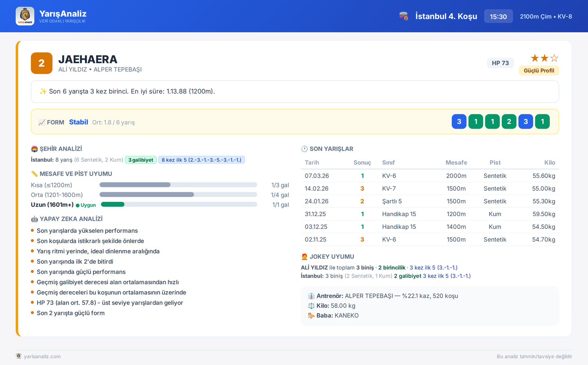The width and height of the screenshot is (588, 365).
Task: Click the İstanbul 4. Koşu title
Action: pyautogui.click(x=446, y=16)
